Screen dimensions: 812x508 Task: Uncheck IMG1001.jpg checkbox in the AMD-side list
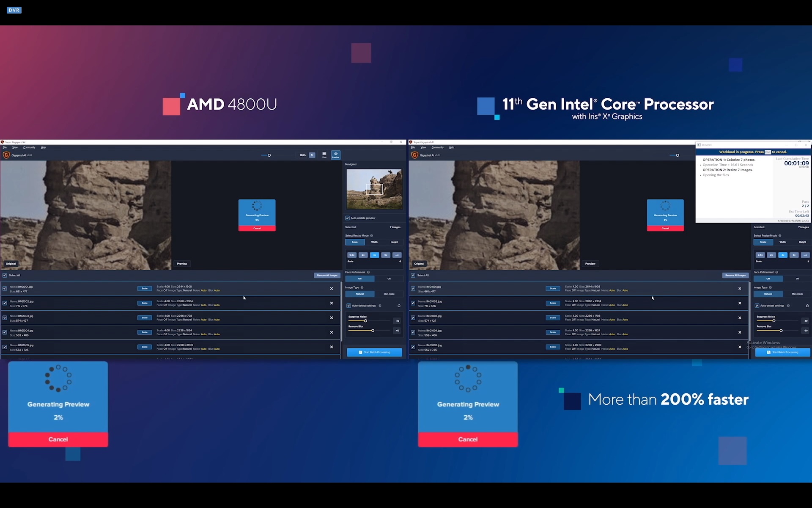click(x=5, y=289)
